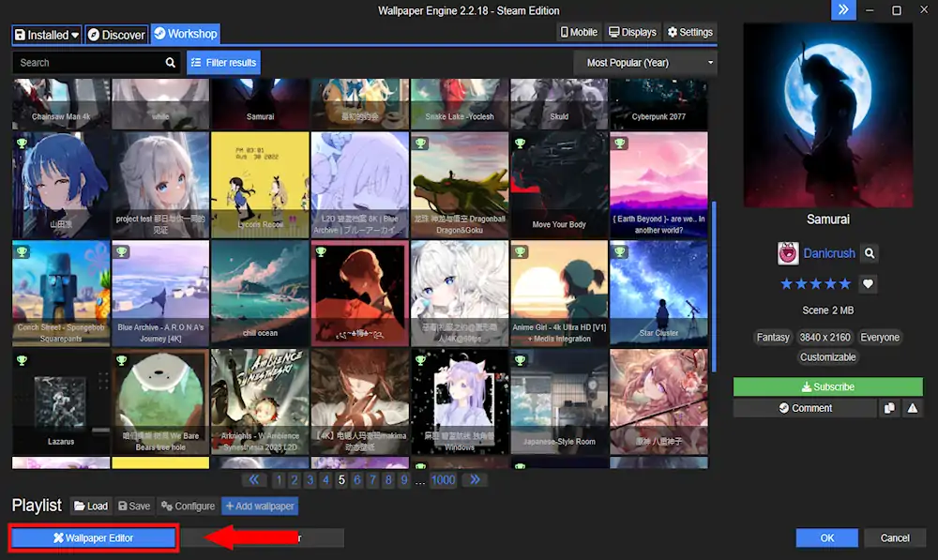Click OK button

click(826, 537)
